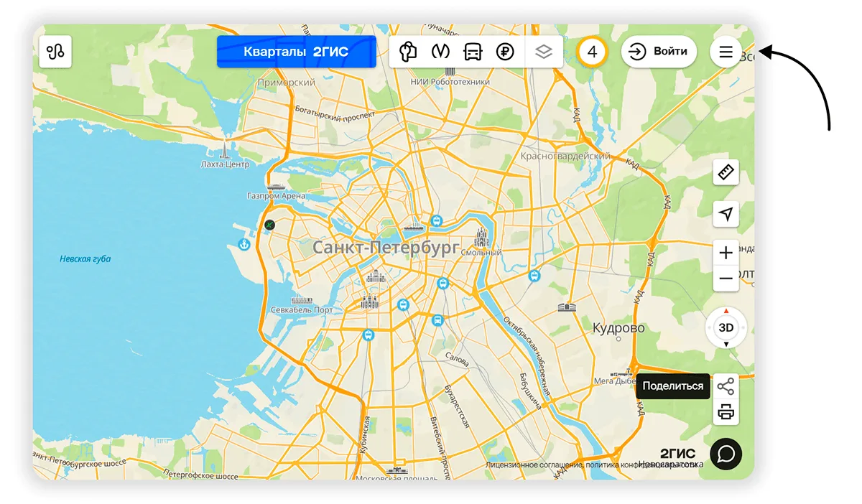The width and height of the screenshot is (862, 504).
Task: Toggle the 3D map view
Action: point(726,328)
